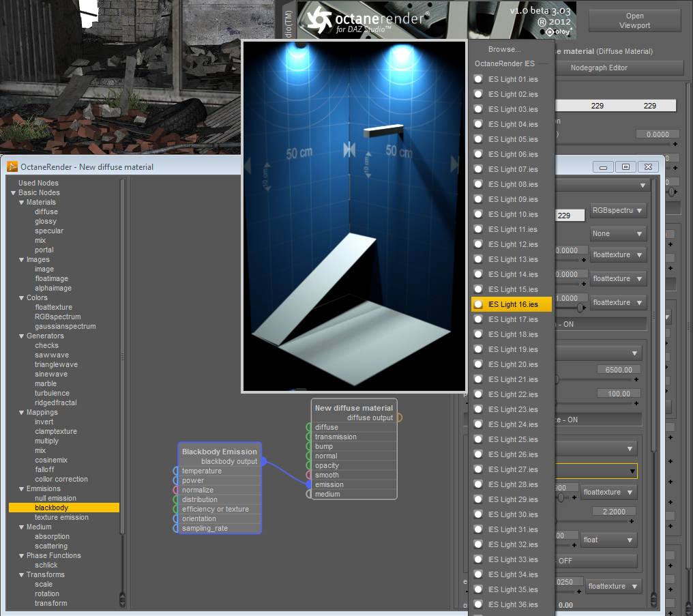Click the Nodegraph Editor button

(x=598, y=68)
